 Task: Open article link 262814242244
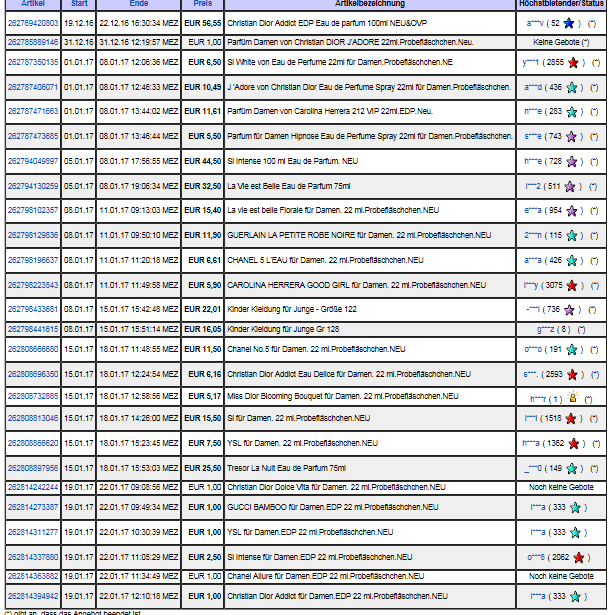[33, 488]
